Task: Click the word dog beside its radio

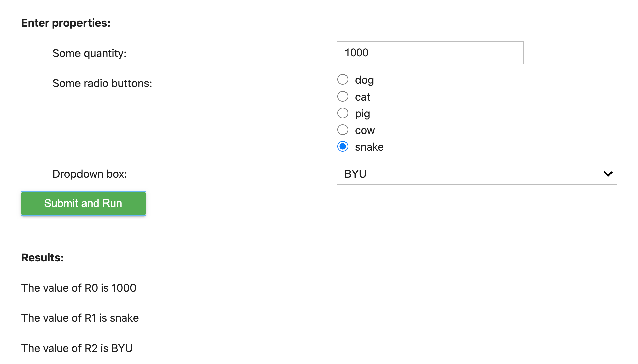Action: [364, 80]
